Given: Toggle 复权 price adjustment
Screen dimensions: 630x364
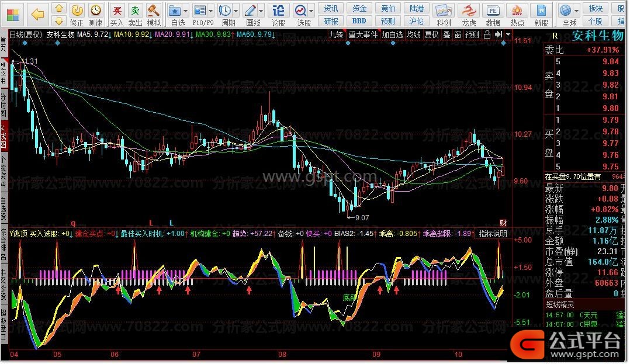Looking at the screenshot, I should (431, 34).
